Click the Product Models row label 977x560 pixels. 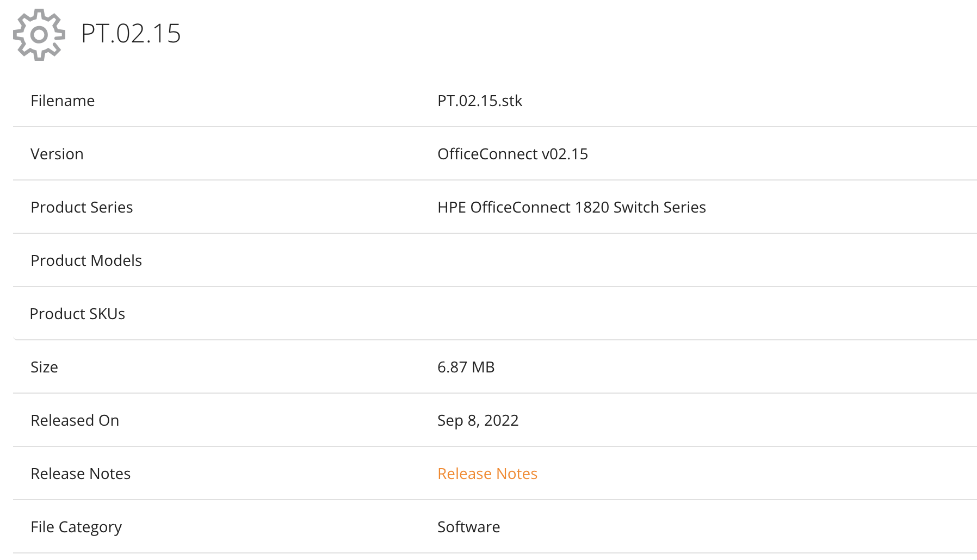pos(86,260)
